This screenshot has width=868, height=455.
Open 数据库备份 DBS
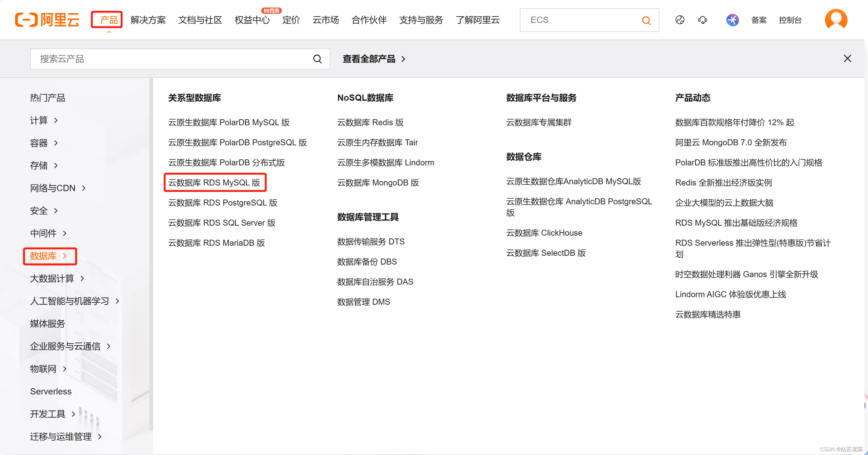pos(367,261)
